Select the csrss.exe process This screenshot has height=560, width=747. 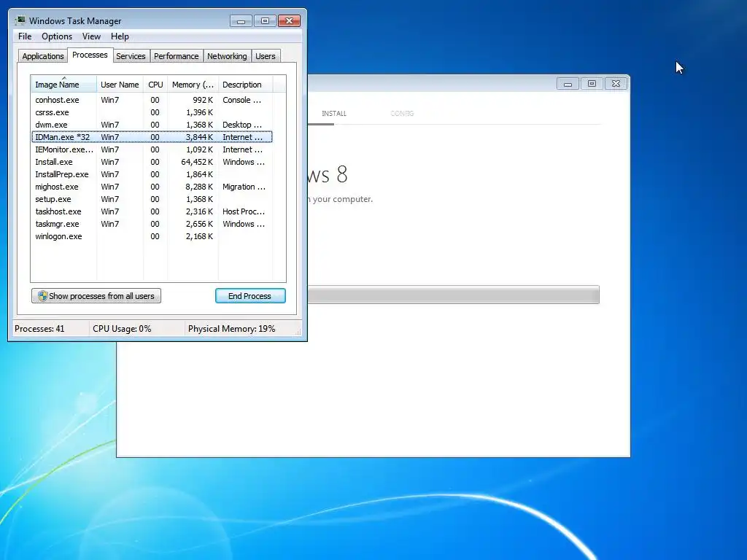[x=152, y=112]
